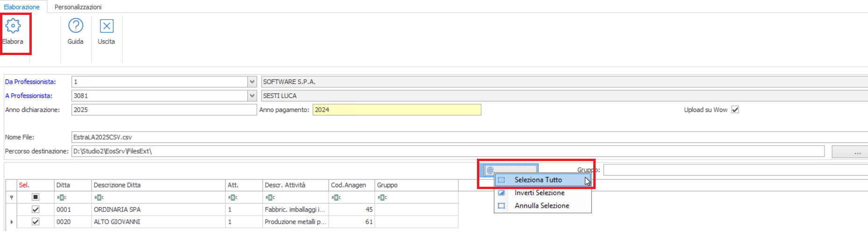Image resolution: width=868 pixels, height=232 pixels.
Task: Choose Annulla Selezione from the menu
Action: click(x=541, y=205)
